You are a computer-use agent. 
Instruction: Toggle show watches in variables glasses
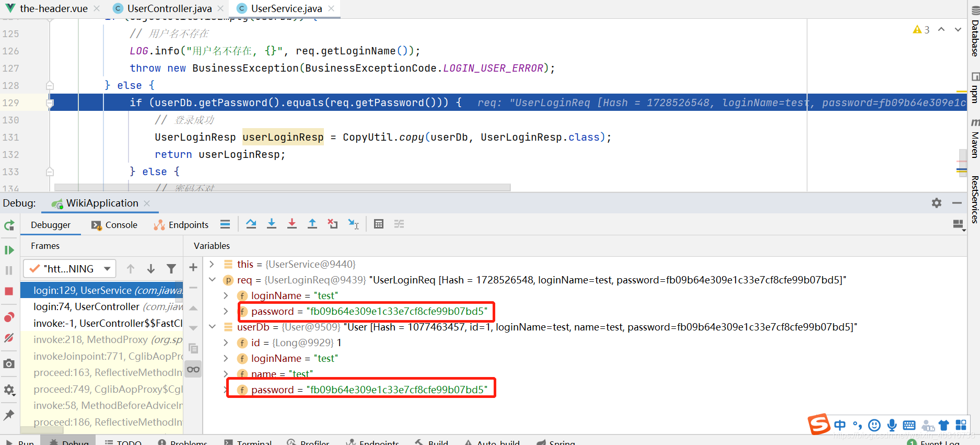(193, 369)
